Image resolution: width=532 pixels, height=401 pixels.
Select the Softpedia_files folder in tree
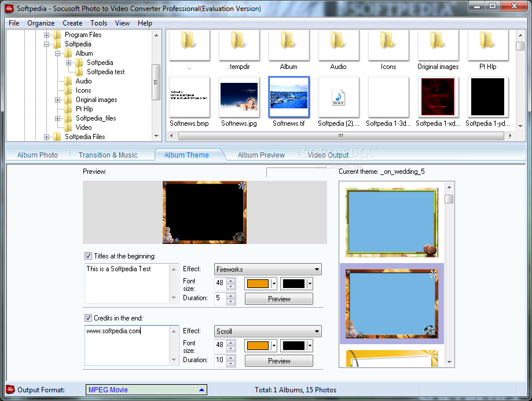tap(96, 118)
